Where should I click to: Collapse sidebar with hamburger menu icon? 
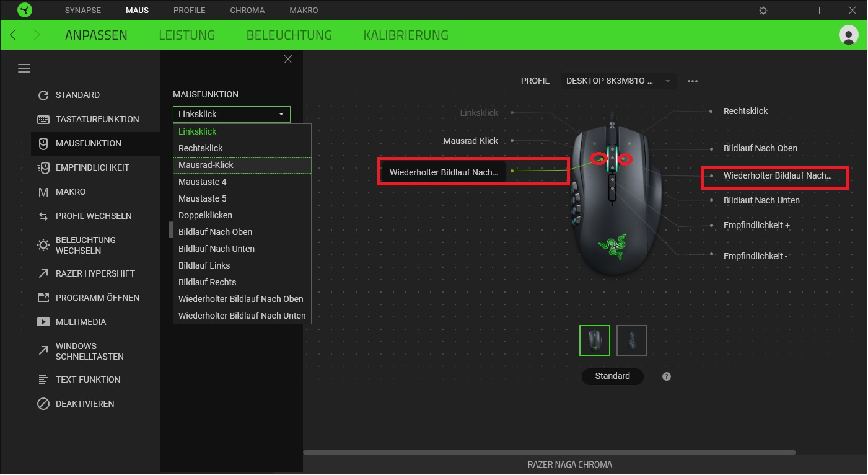[x=24, y=68]
